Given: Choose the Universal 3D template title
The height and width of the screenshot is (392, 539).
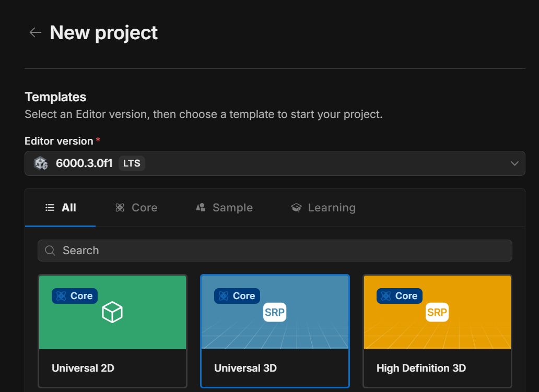Looking at the screenshot, I should (245, 368).
